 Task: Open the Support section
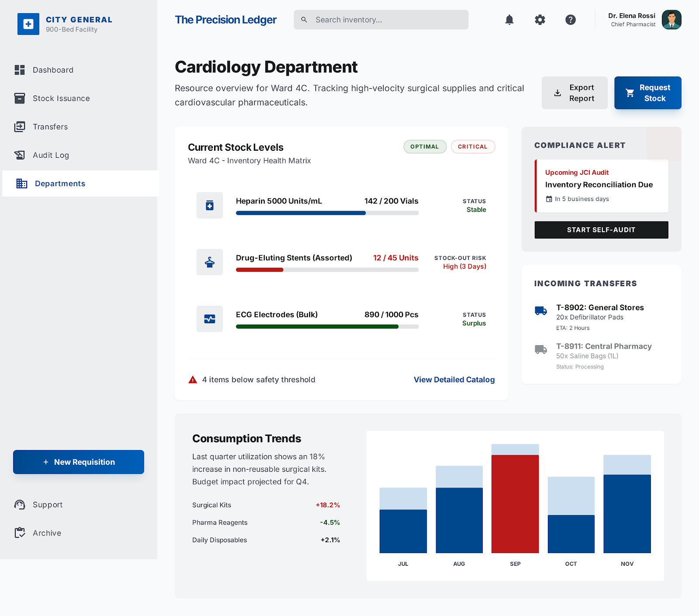pyautogui.click(x=48, y=505)
